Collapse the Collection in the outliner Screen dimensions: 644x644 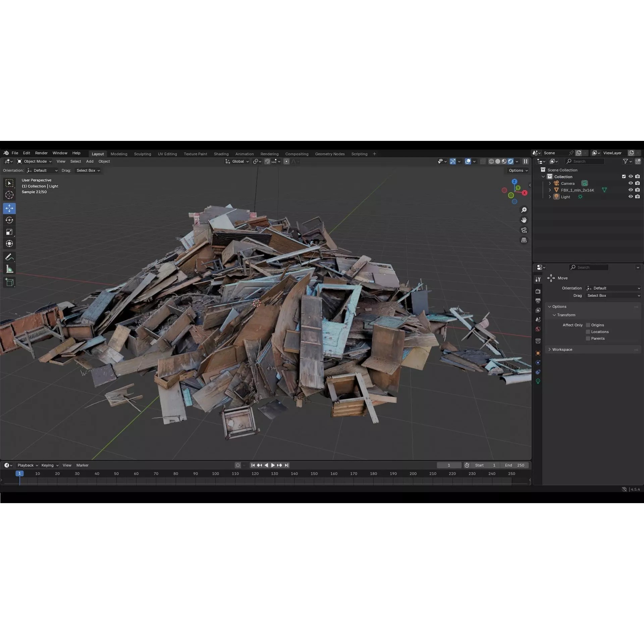[543, 176]
